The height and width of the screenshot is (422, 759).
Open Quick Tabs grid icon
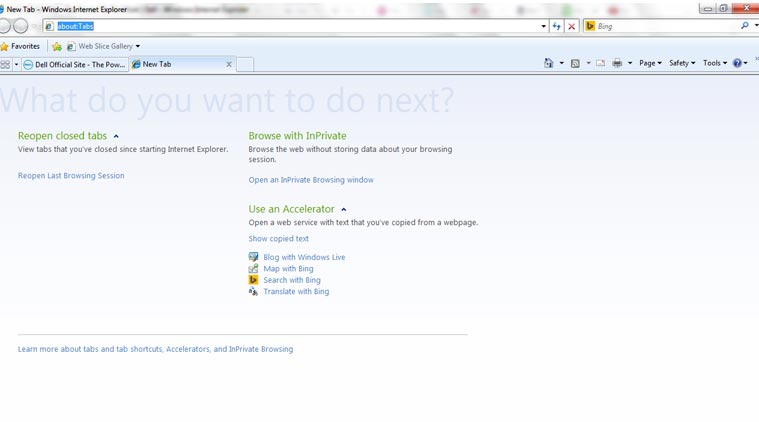5,64
